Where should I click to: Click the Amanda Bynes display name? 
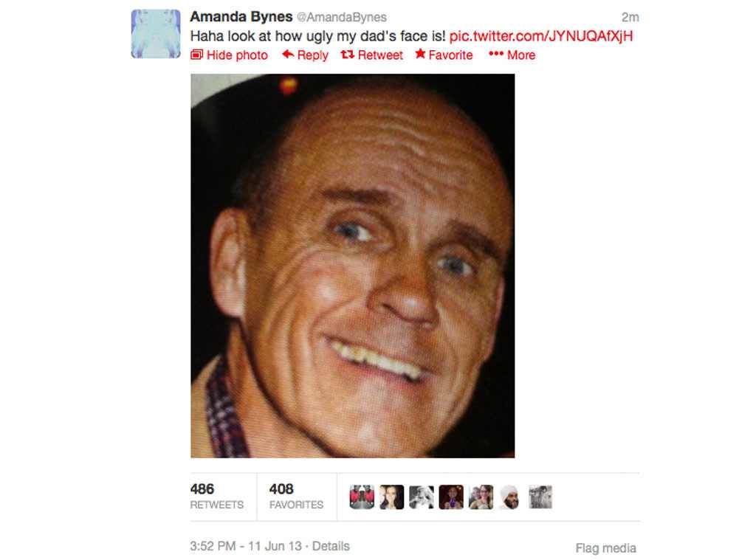coord(241,16)
